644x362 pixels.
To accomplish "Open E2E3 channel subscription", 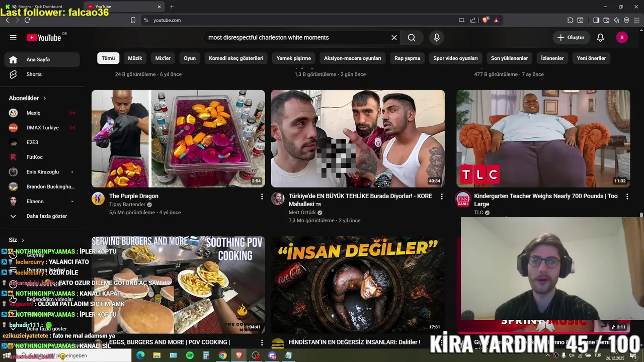I will coord(43,142).
